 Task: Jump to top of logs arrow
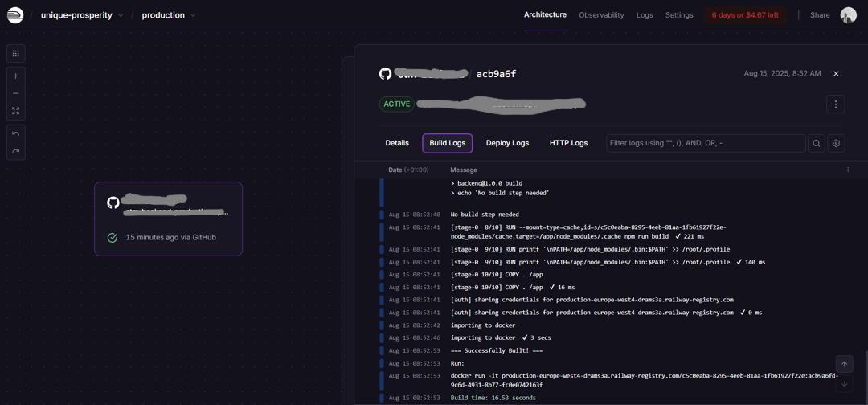[x=844, y=364]
